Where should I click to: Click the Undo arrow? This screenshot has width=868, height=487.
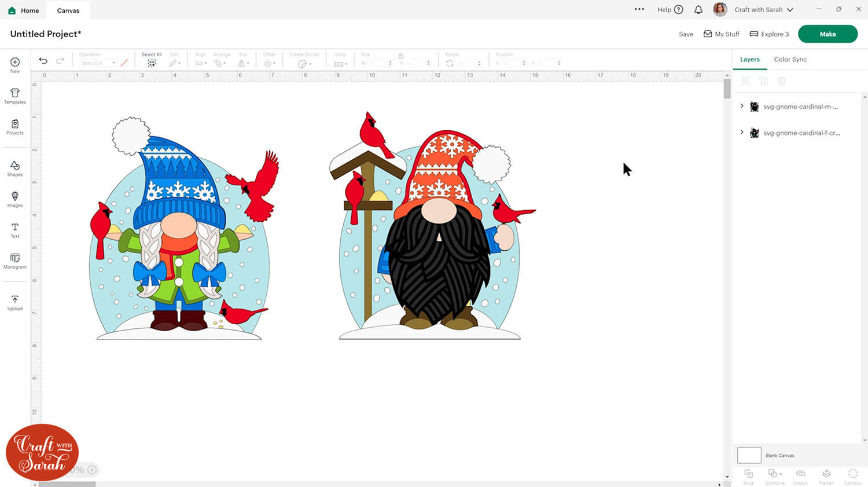(x=43, y=61)
